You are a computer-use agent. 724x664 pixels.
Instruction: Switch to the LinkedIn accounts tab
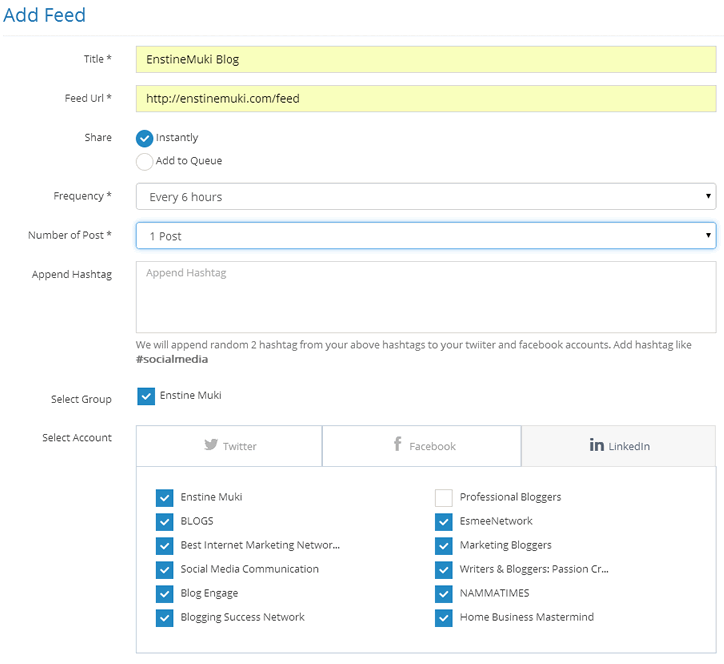(x=619, y=446)
